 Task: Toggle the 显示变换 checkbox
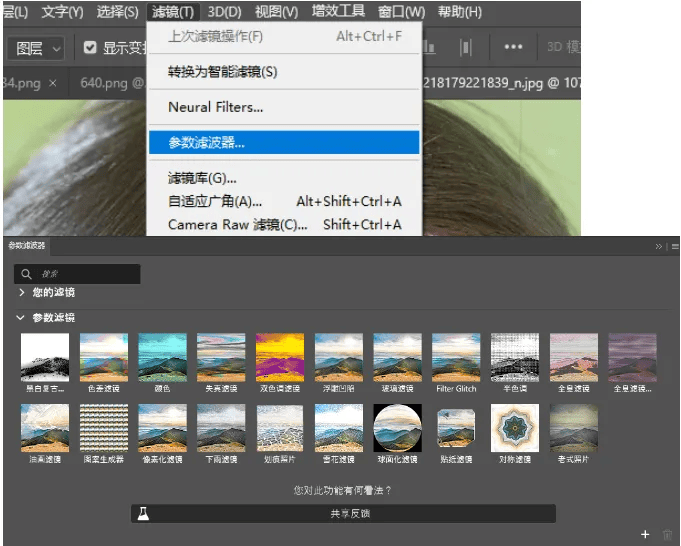coord(90,47)
